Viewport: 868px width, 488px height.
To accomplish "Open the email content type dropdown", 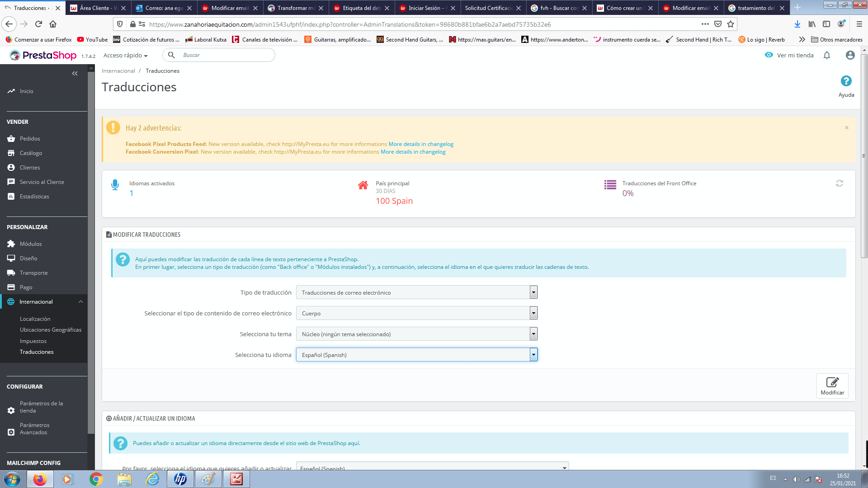I will tap(416, 313).
